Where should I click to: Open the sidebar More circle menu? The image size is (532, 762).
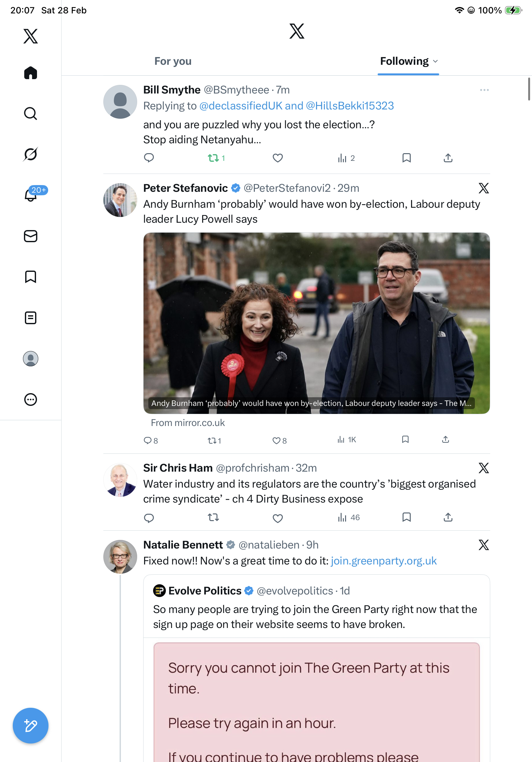31,399
